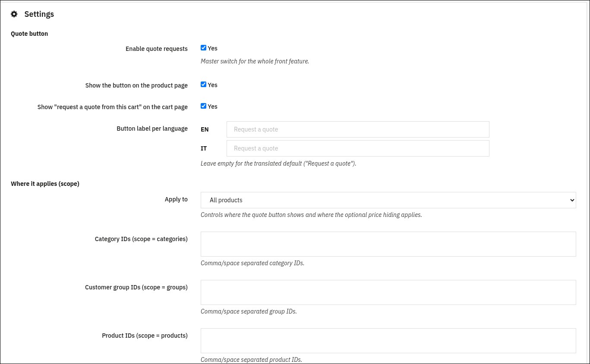This screenshot has width=590, height=364.
Task: Open the Apply to dropdown
Action: [x=388, y=200]
